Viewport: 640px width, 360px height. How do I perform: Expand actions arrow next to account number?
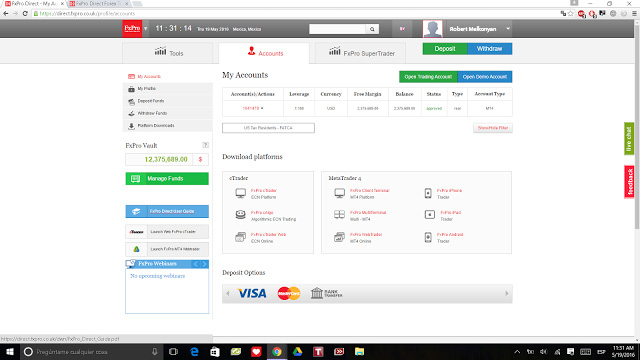coord(262,109)
